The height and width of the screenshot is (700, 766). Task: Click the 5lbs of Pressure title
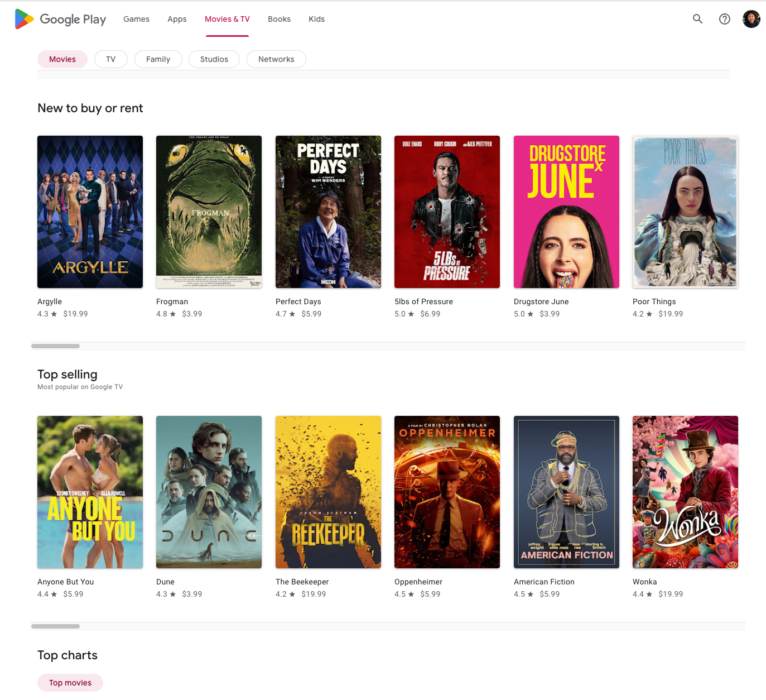(423, 301)
